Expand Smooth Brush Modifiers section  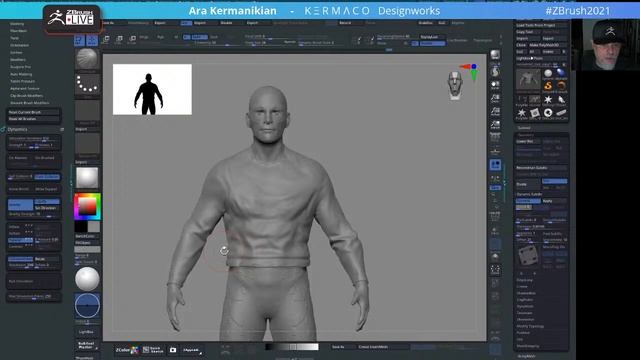tap(29, 103)
